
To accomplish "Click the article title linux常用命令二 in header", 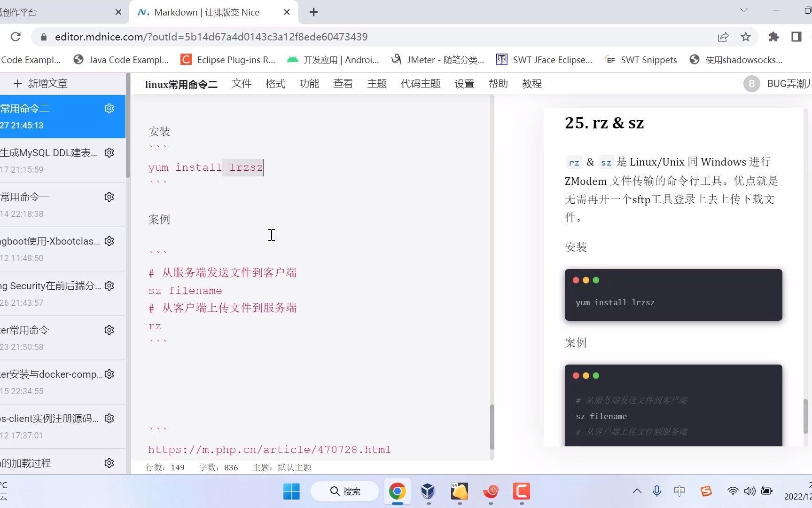I will click(181, 84).
